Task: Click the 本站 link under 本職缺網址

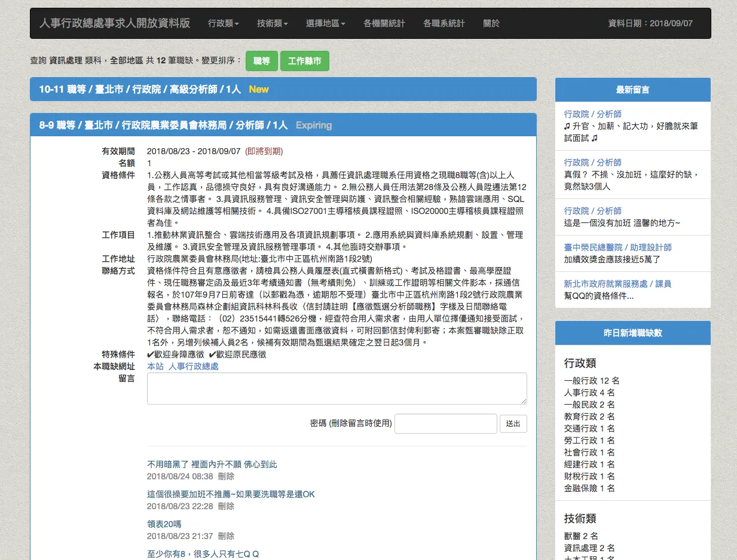Action: click(154, 365)
